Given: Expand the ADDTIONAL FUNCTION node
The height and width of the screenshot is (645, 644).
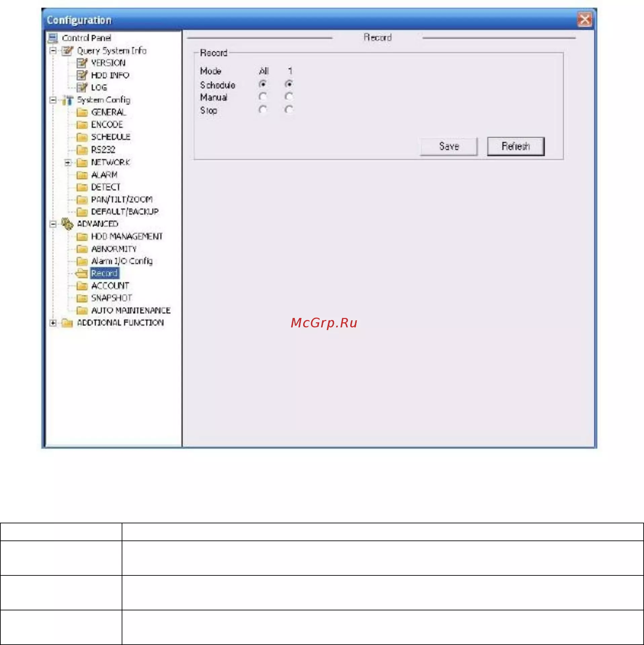Looking at the screenshot, I should tap(53, 323).
